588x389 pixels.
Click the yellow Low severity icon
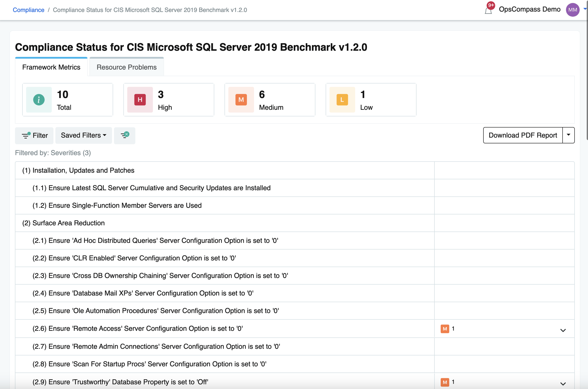(342, 100)
